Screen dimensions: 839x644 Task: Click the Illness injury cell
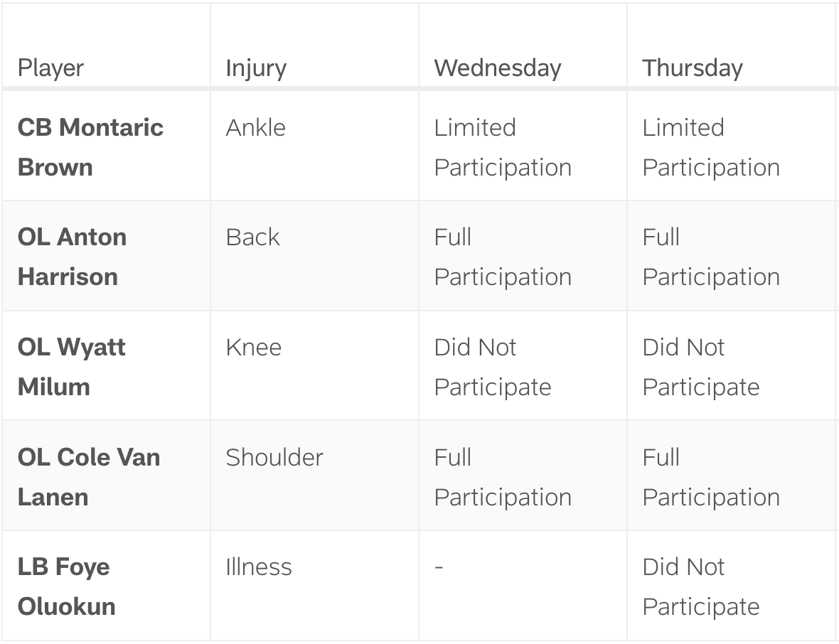(x=259, y=567)
